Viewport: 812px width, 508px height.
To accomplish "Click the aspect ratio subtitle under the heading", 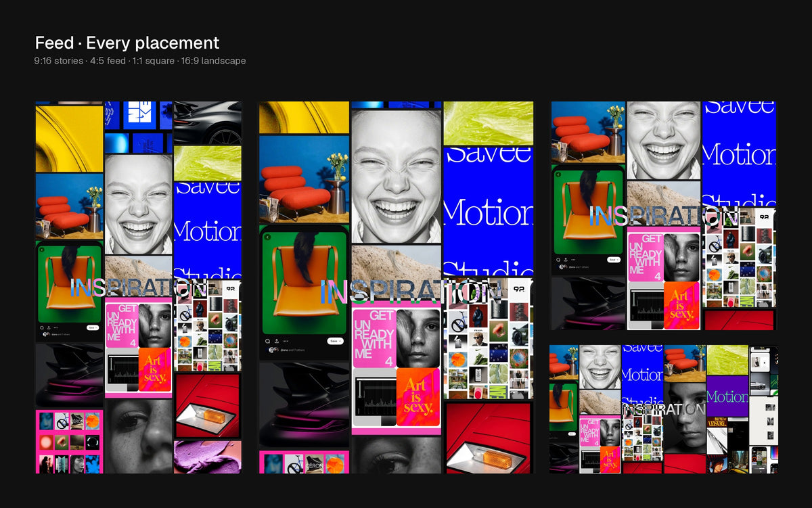I will 140,61.
